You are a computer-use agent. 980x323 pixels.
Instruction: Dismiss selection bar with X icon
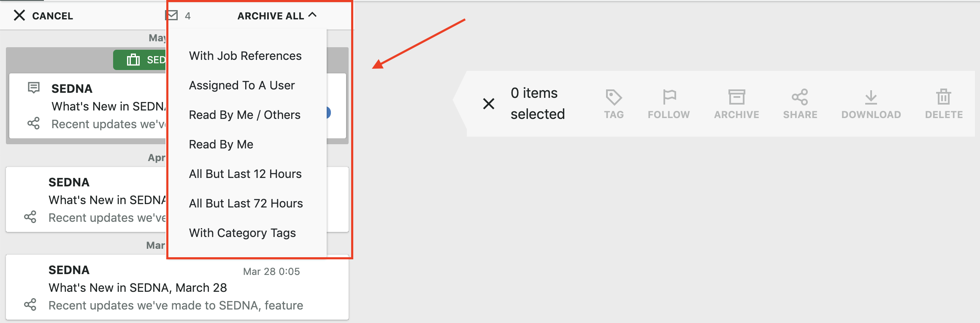(489, 104)
